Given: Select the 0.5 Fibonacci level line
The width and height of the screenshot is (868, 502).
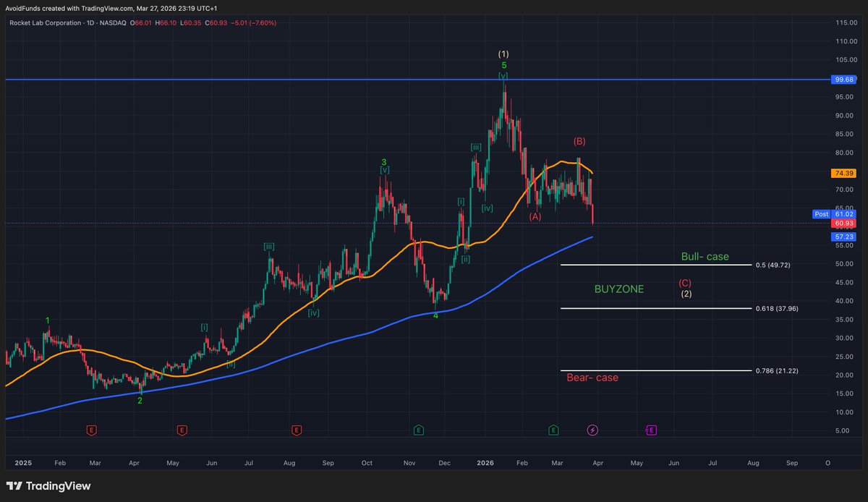Looking at the screenshot, I should [656, 265].
